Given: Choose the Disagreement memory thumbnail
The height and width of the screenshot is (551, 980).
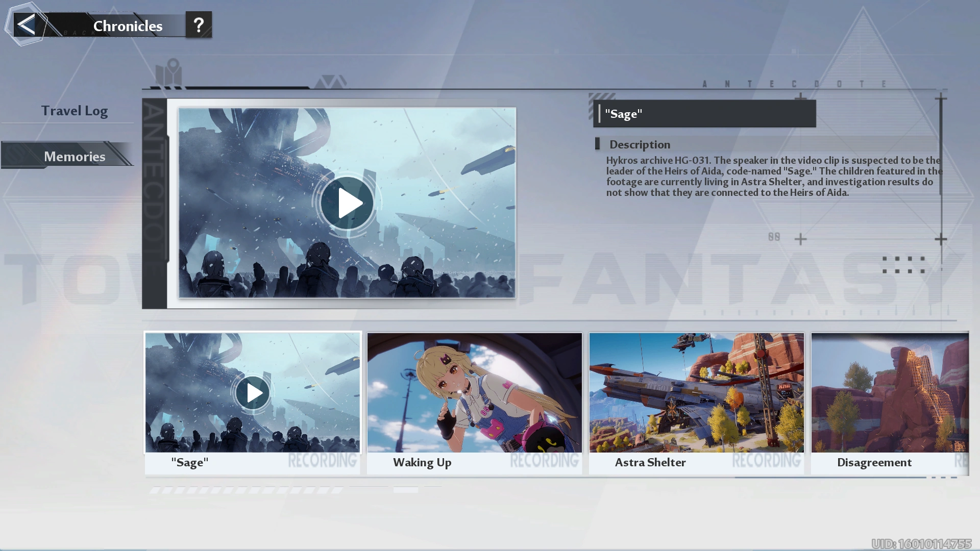Looking at the screenshot, I should [890, 393].
